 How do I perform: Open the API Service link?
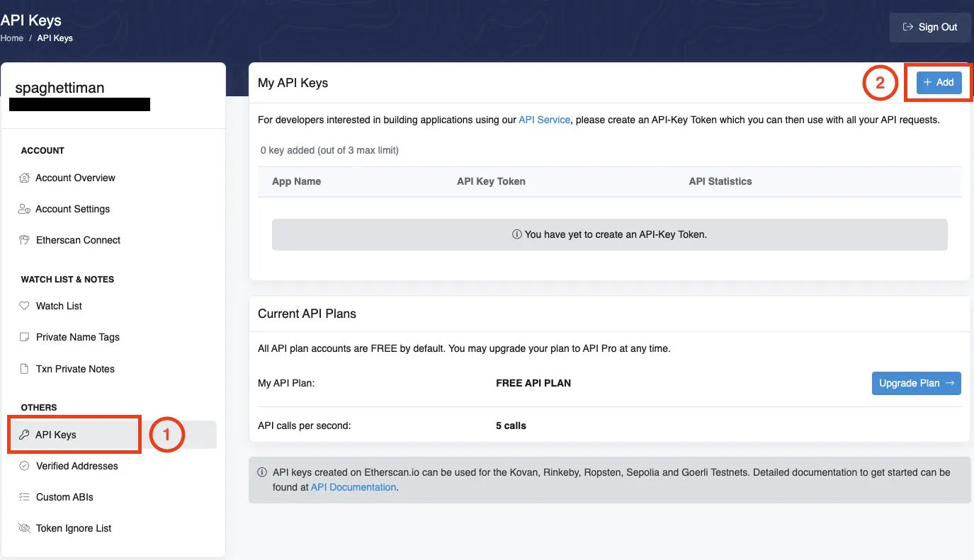[544, 119]
